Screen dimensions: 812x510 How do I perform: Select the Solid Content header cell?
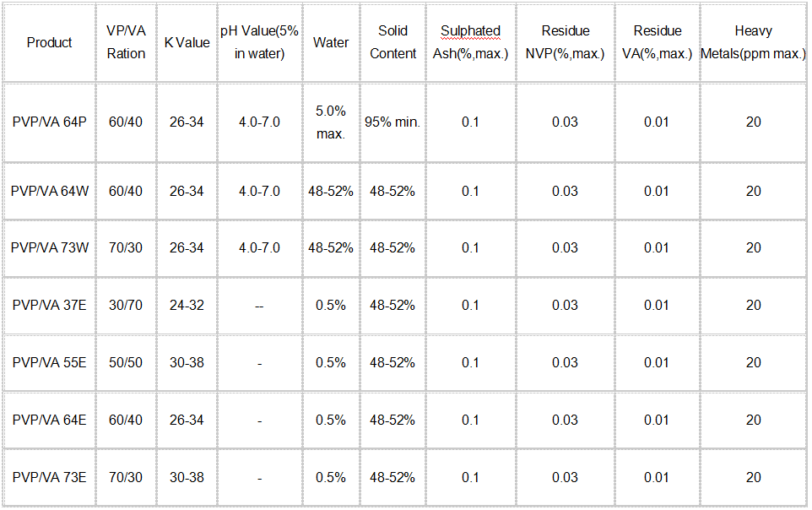pos(392,42)
